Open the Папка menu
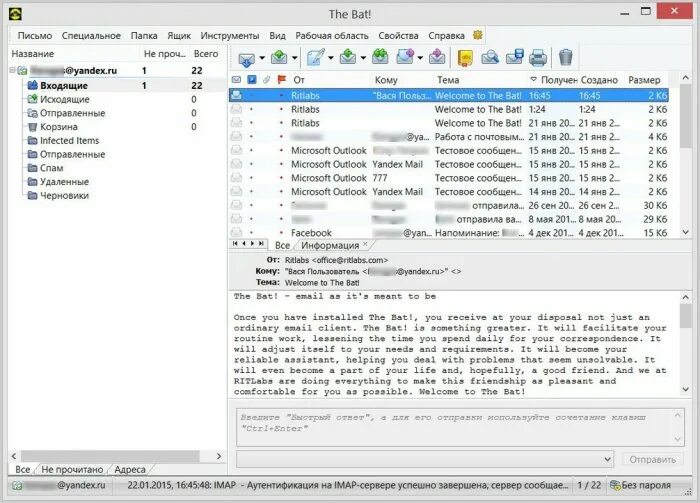The width and height of the screenshot is (700, 503). pos(144,36)
